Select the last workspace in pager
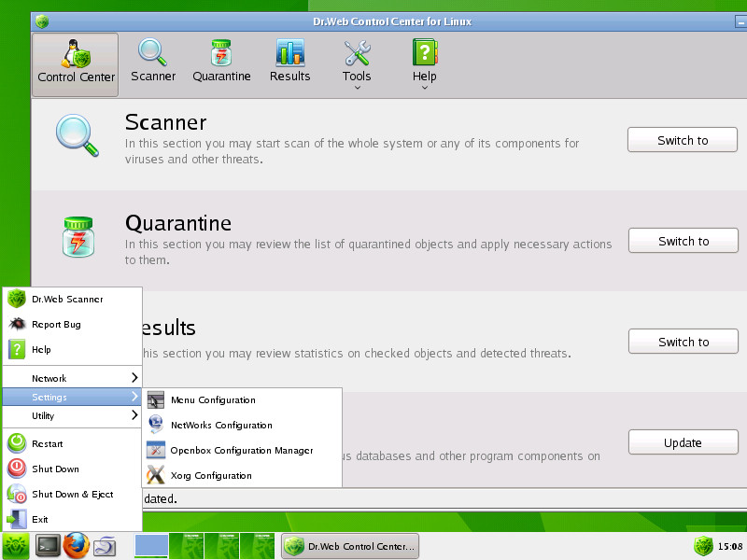Screen dimensions: 747x560 pyautogui.click(x=258, y=546)
